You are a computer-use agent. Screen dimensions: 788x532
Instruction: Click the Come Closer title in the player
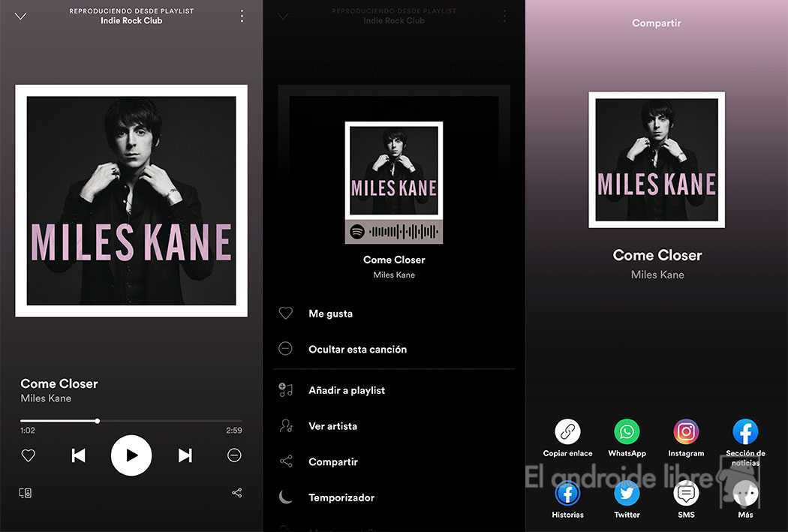(59, 383)
